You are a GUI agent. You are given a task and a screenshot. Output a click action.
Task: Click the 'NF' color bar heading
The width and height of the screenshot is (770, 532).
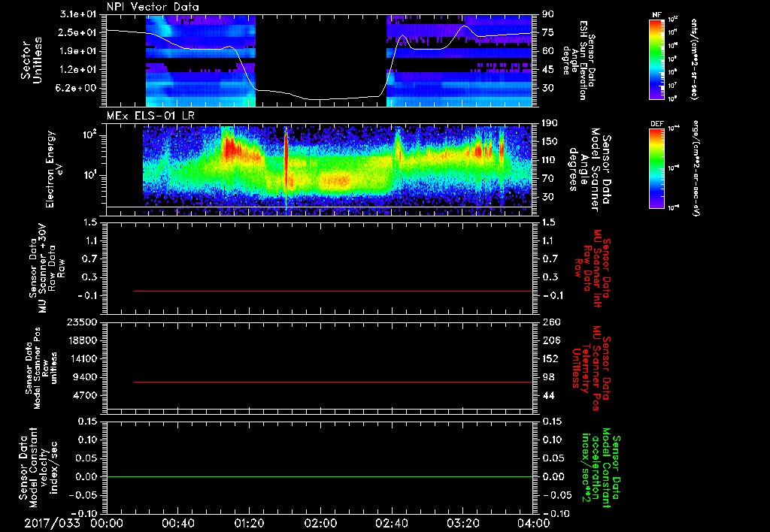(x=656, y=15)
